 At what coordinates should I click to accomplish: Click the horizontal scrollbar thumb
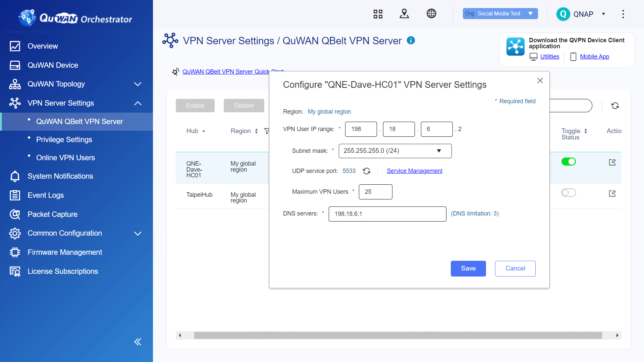pos(398,335)
